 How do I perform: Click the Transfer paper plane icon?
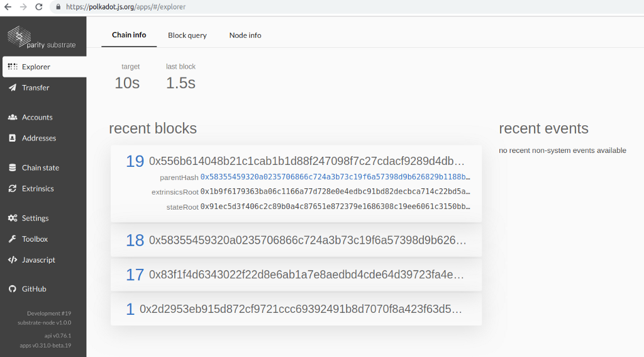pyautogui.click(x=13, y=88)
